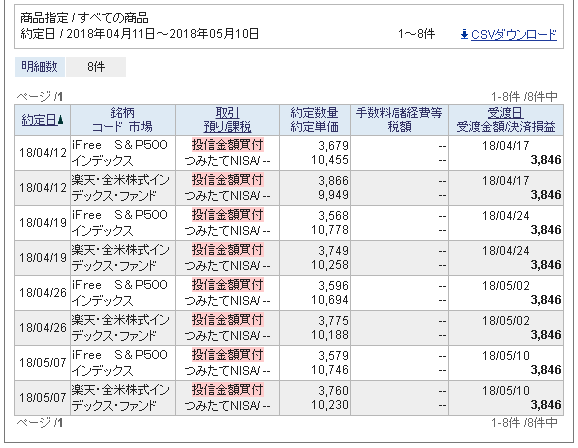Click the iFree S&P500 fund name dated 18/04/12
Viewport: 578px width, 448px height.
pyautogui.click(x=120, y=153)
